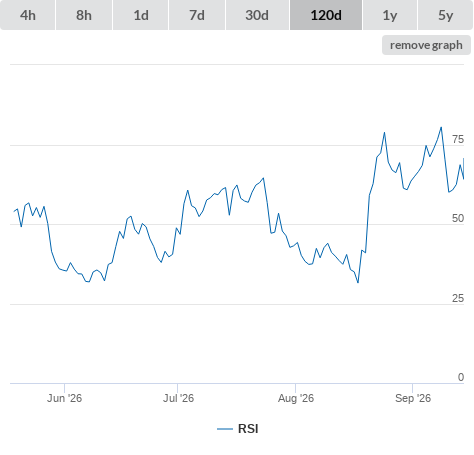This screenshot has height=455, width=474.
Task: Select the 4h time range tab
Action: (28, 15)
